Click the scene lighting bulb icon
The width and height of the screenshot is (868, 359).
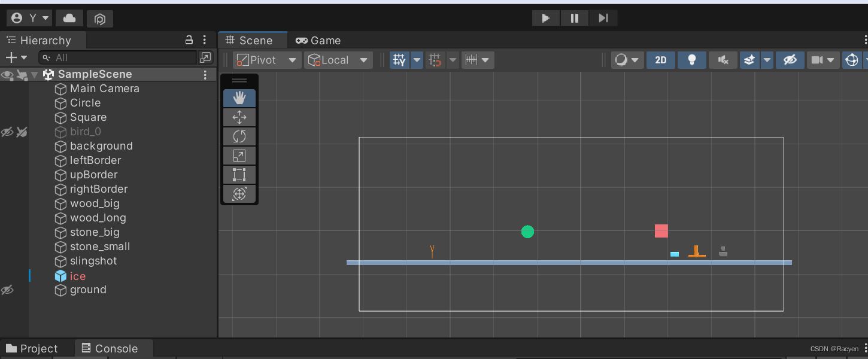tap(691, 60)
